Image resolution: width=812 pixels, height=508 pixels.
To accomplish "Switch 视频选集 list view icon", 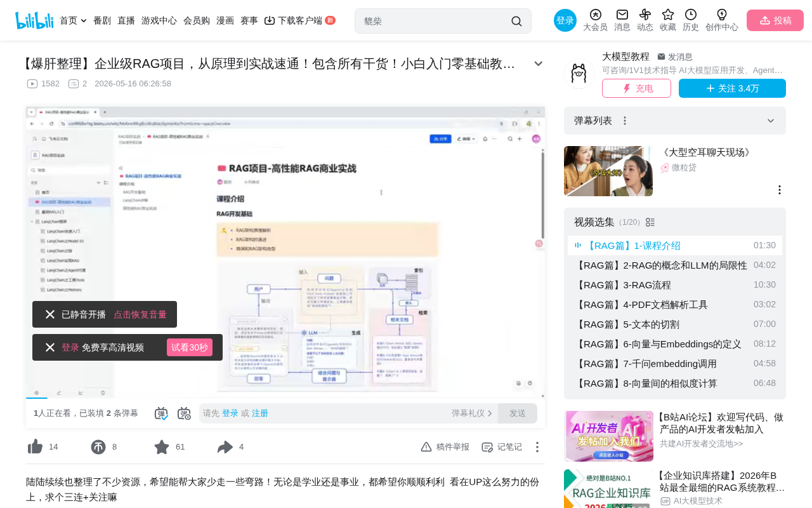I will (x=650, y=222).
